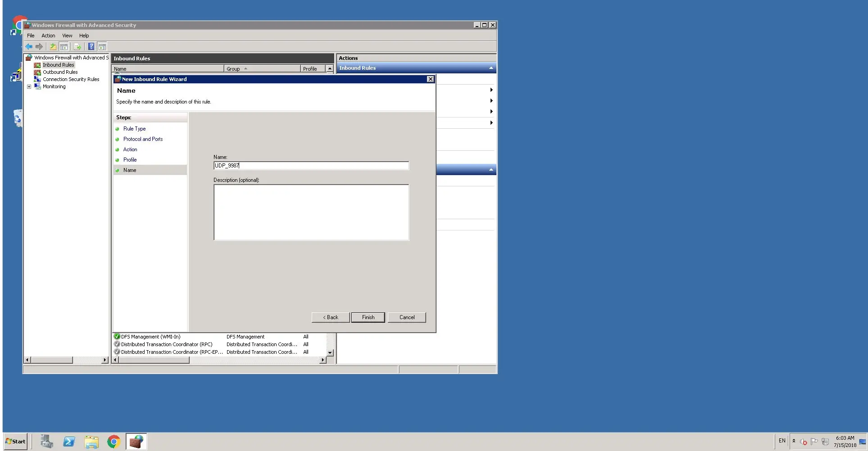Screen dimensions: 868x451
Task: Click the EN language indicator
Action: [x=782, y=441]
